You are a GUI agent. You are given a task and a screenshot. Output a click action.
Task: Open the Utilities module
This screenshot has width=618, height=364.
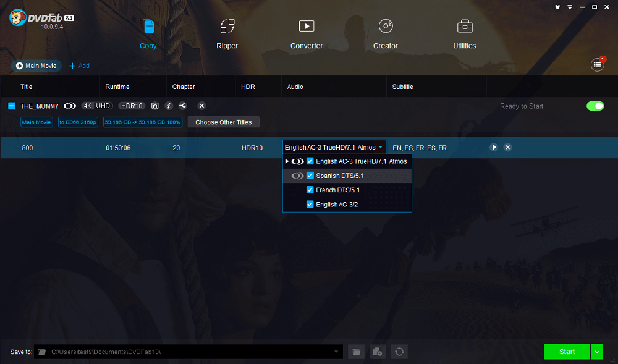(465, 34)
